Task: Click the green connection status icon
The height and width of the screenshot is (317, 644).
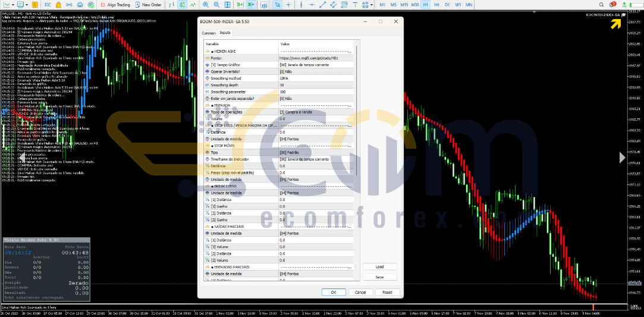Action: point(624,5)
